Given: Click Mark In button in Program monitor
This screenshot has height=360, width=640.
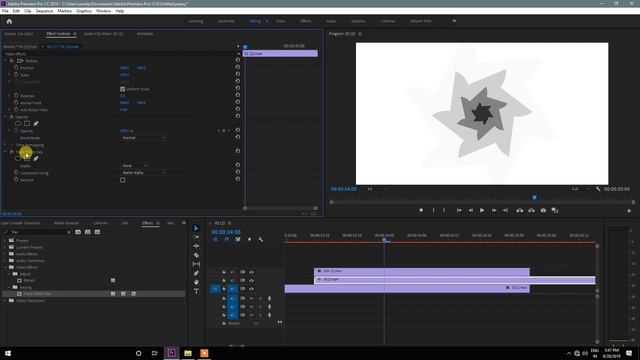Looking at the screenshot, I should [433, 210].
